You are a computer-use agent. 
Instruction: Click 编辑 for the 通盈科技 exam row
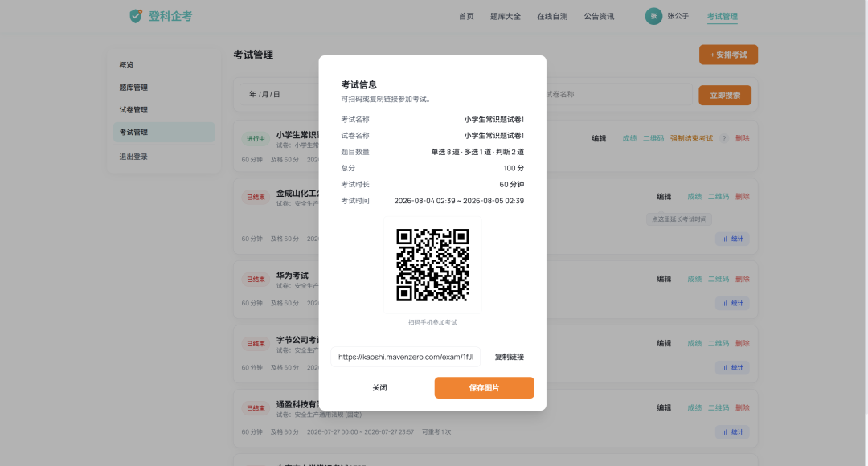pyautogui.click(x=665, y=408)
